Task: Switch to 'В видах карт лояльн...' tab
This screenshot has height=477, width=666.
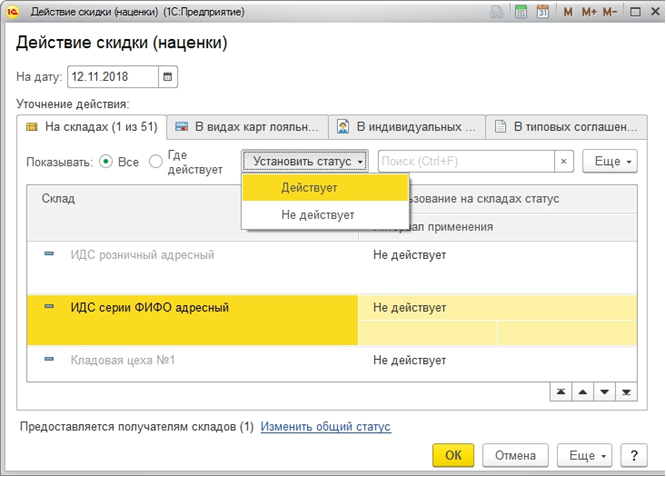Action: pyautogui.click(x=247, y=127)
